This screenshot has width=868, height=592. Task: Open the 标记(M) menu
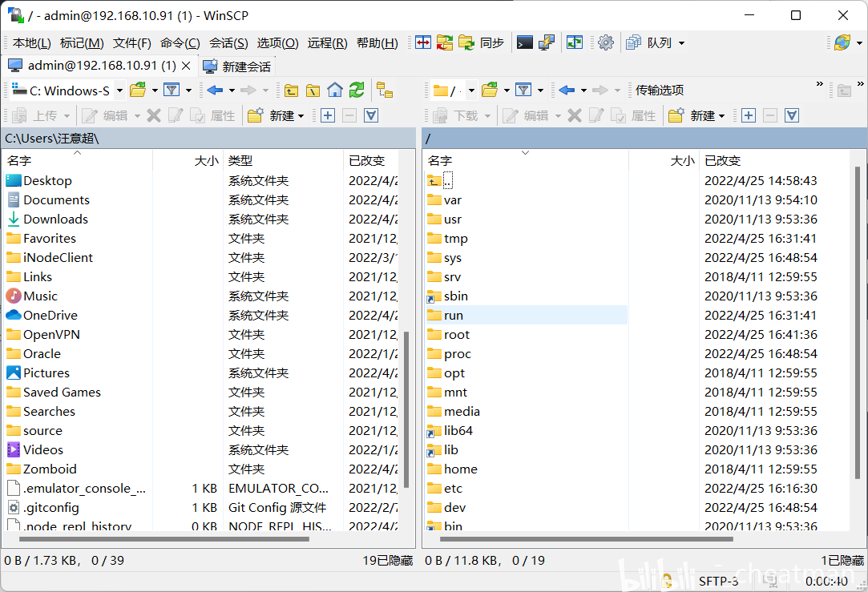tap(82, 42)
